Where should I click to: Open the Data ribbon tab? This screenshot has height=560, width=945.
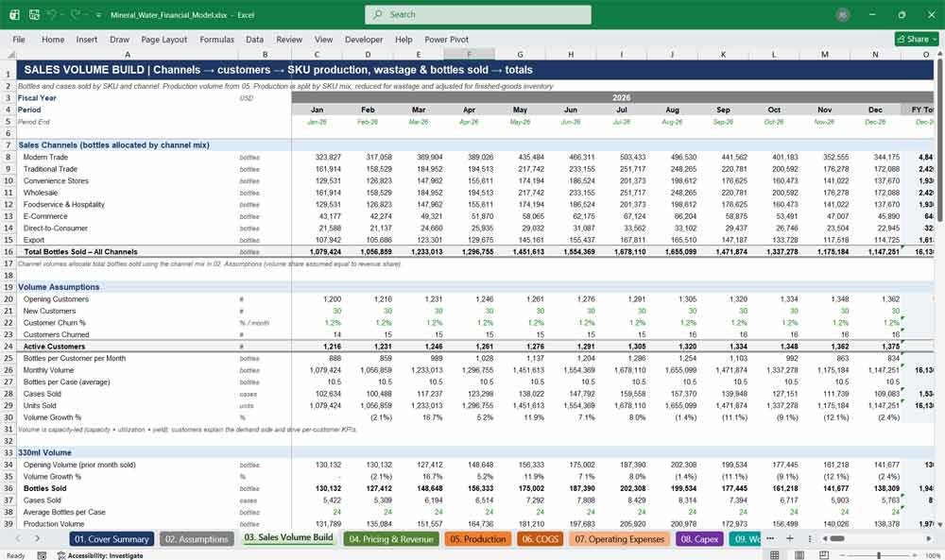coord(254,39)
